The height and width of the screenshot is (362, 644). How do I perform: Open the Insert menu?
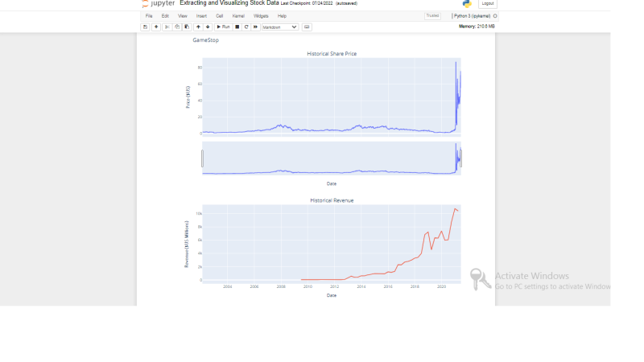pyautogui.click(x=202, y=16)
